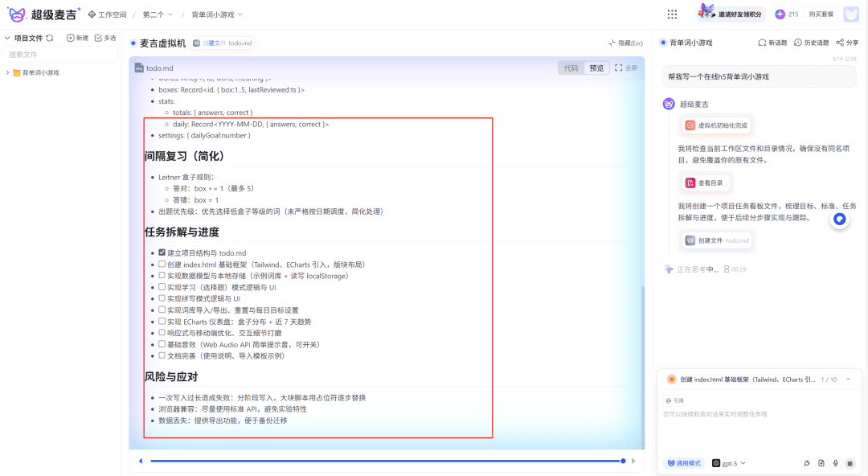Check the '创建 index.html 基础框架' task checkbox
The image size is (868, 476).
click(x=162, y=264)
